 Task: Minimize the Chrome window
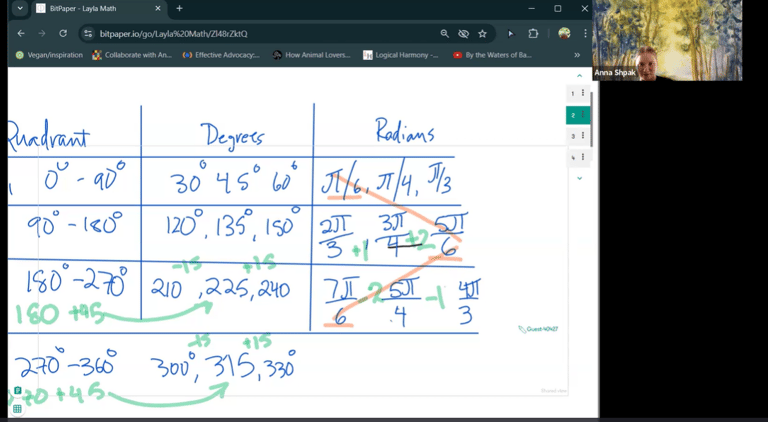point(531,8)
